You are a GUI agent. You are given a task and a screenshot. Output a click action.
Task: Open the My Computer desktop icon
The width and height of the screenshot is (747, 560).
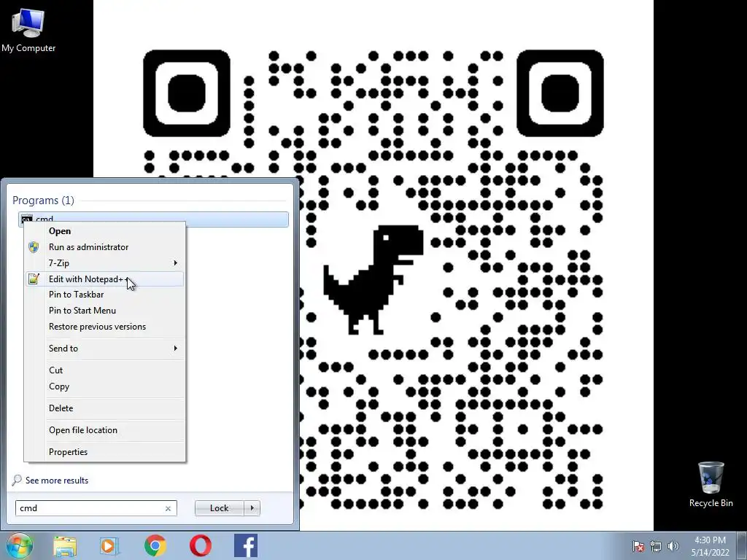(x=28, y=30)
